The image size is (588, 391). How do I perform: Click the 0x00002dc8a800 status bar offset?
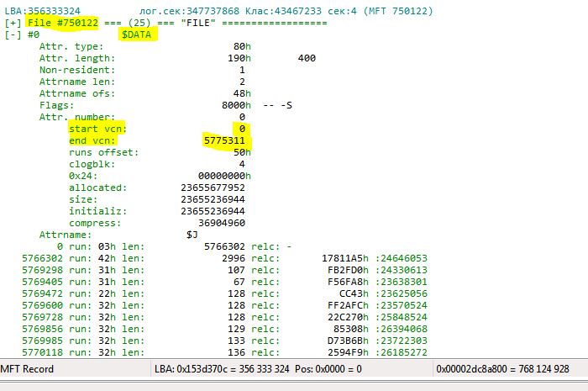[502, 369]
